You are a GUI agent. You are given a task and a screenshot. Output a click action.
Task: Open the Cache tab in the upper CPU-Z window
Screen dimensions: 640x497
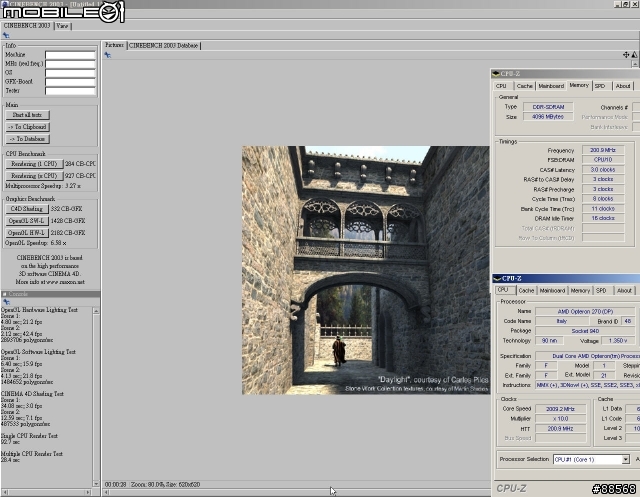tap(524, 86)
